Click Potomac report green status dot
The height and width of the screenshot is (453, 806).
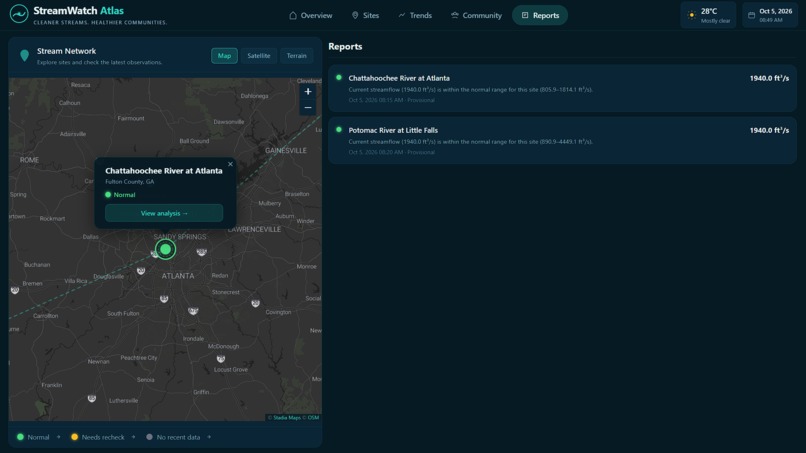[339, 130]
